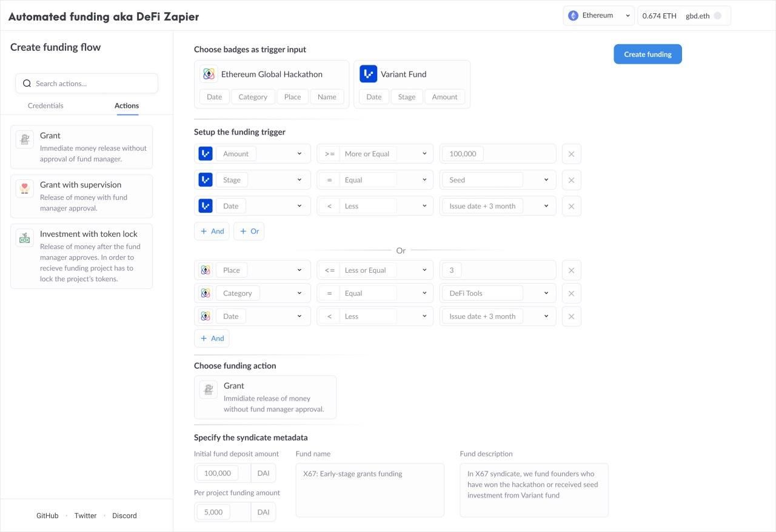Click the hackathon icon in Category row
Image resolution: width=776 pixels, height=532 pixels.
point(206,293)
